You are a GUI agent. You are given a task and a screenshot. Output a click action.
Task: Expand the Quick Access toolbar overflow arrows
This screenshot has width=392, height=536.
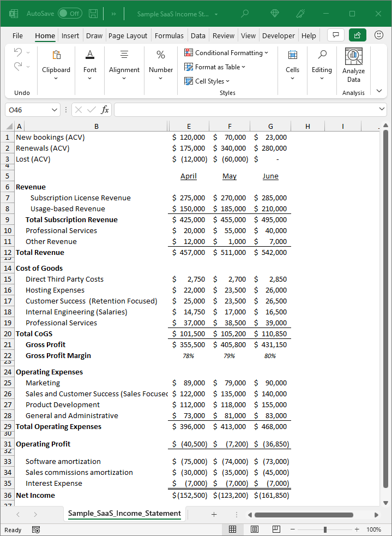114,14
